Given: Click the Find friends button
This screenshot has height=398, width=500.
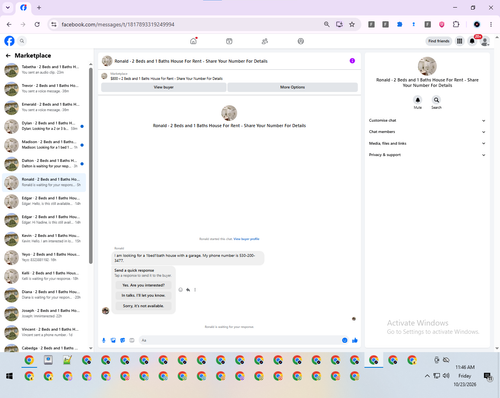Looking at the screenshot, I should pos(439,41).
